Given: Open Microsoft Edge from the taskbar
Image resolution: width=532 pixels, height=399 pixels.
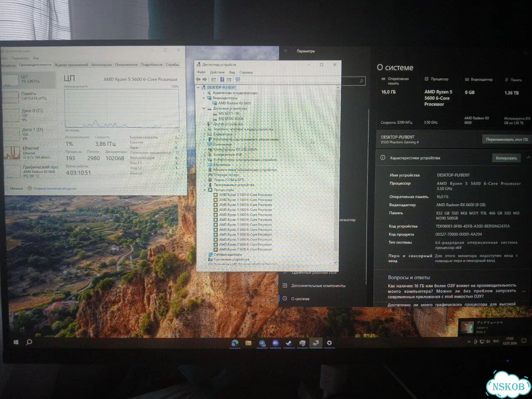Looking at the screenshot, I should [235, 343].
